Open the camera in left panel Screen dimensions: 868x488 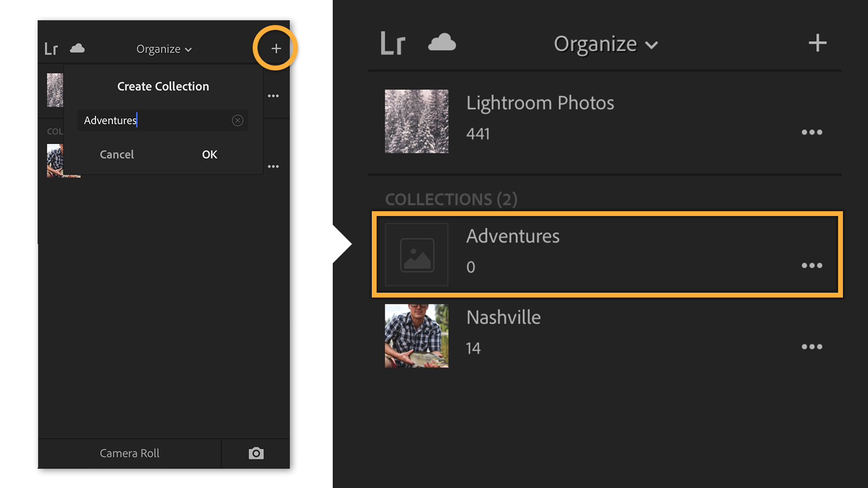point(256,453)
